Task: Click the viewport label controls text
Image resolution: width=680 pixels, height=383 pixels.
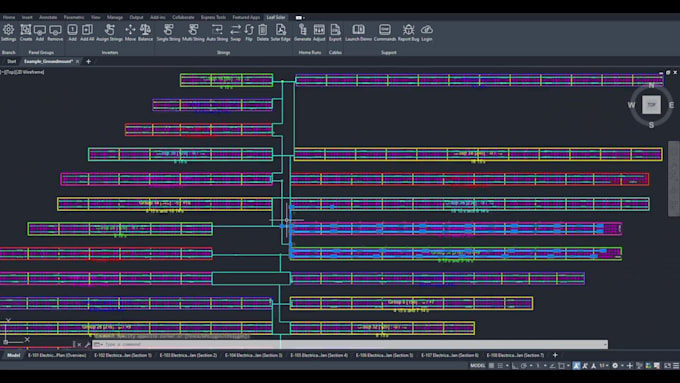Action: (x=23, y=72)
